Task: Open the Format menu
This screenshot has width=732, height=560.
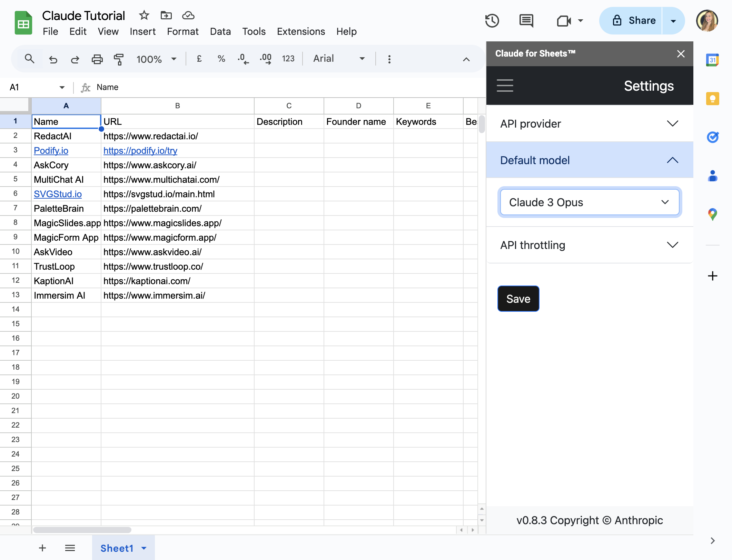Action: 182,31
